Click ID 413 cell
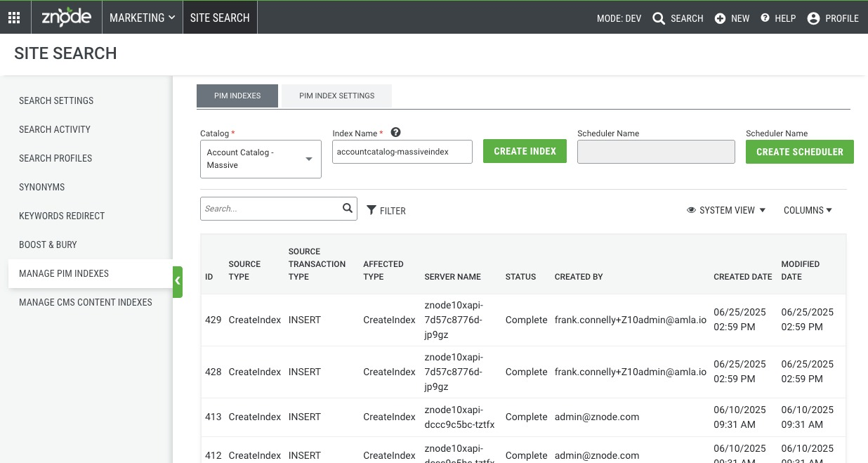Image resolution: width=868 pixels, height=463 pixels. click(x=213, y=417)
